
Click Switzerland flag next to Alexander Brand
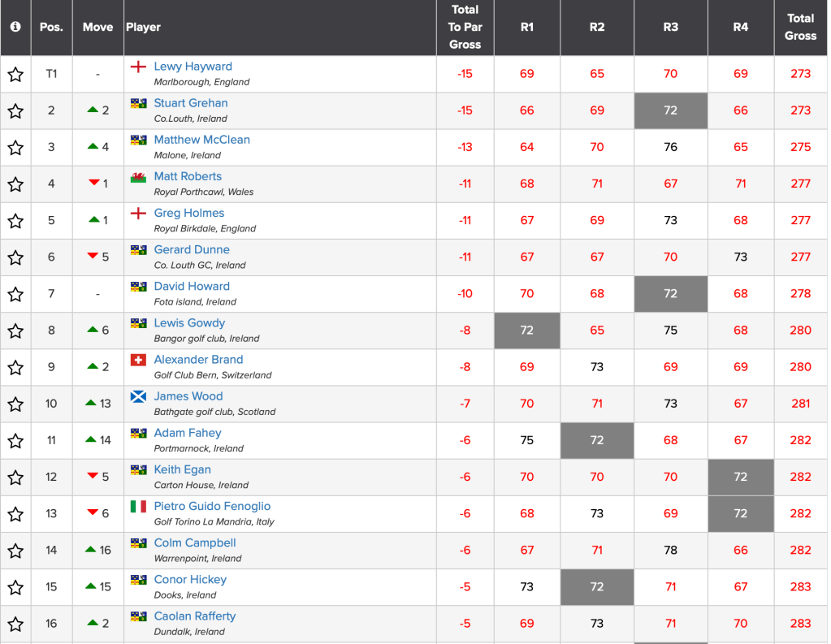click(x=139, y=360)
